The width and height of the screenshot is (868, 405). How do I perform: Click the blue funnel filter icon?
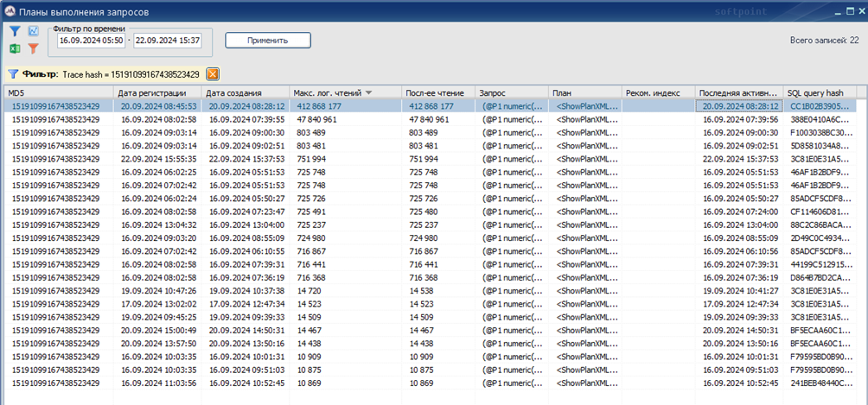[x=16, y=31]
